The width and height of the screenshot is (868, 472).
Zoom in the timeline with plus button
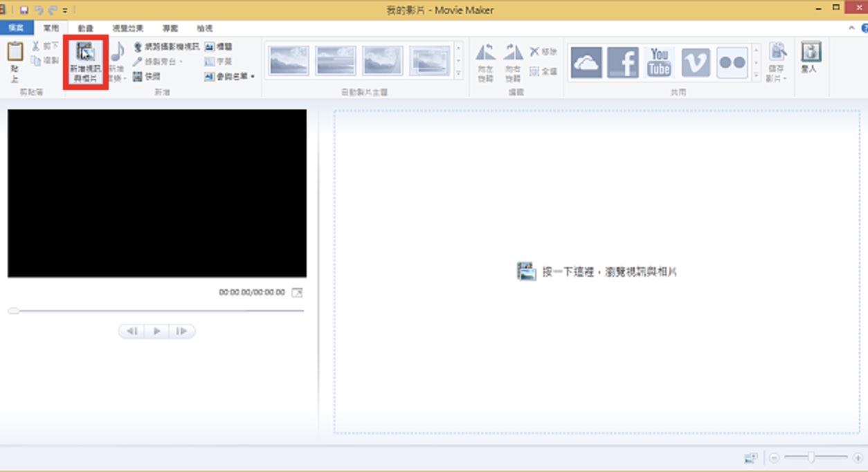coord(858,458)
